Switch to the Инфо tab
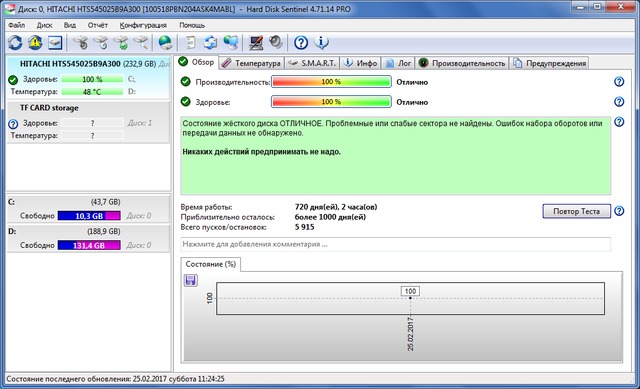640x389 pixels. point(361,63)
